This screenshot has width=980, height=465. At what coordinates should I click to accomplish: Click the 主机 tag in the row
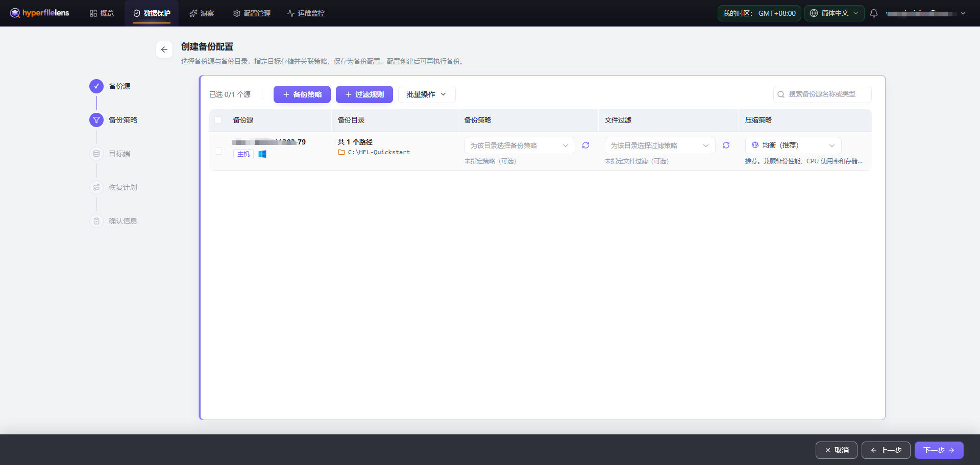tap(243, 154)
